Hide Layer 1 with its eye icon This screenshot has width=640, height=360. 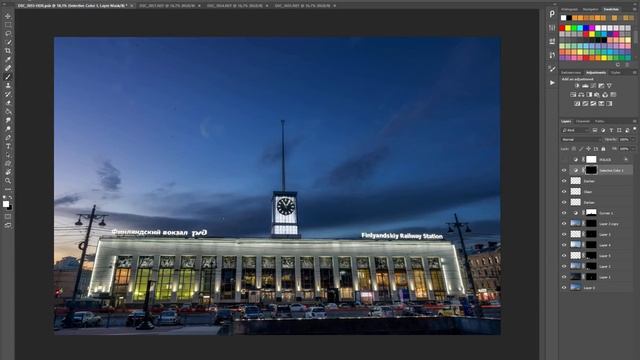[x=564, y=277]
